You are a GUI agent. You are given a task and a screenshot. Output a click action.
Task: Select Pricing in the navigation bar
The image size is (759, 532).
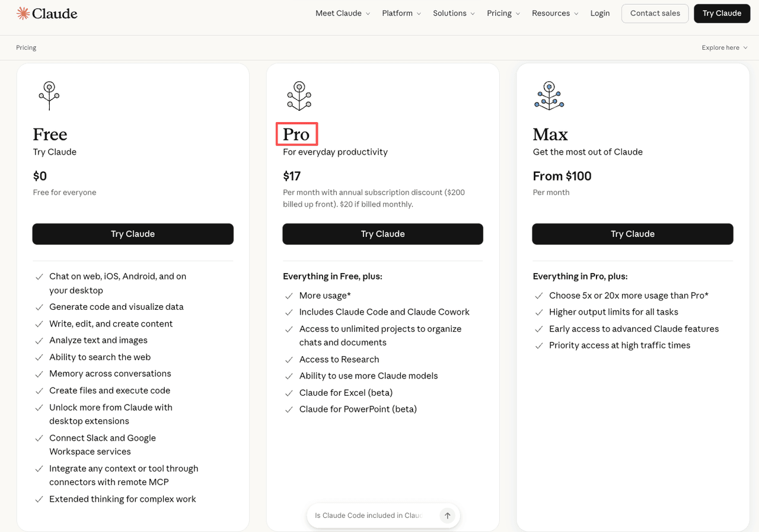503,13
